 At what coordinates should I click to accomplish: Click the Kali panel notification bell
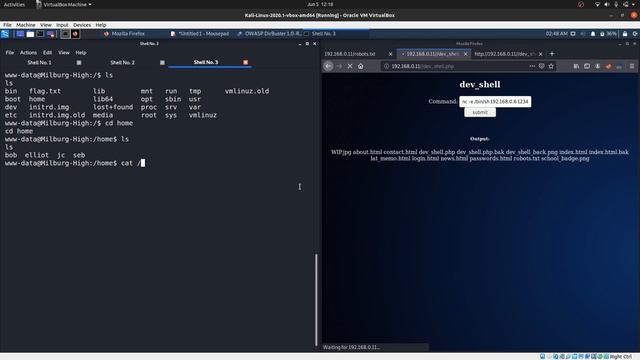click(593, 34)
